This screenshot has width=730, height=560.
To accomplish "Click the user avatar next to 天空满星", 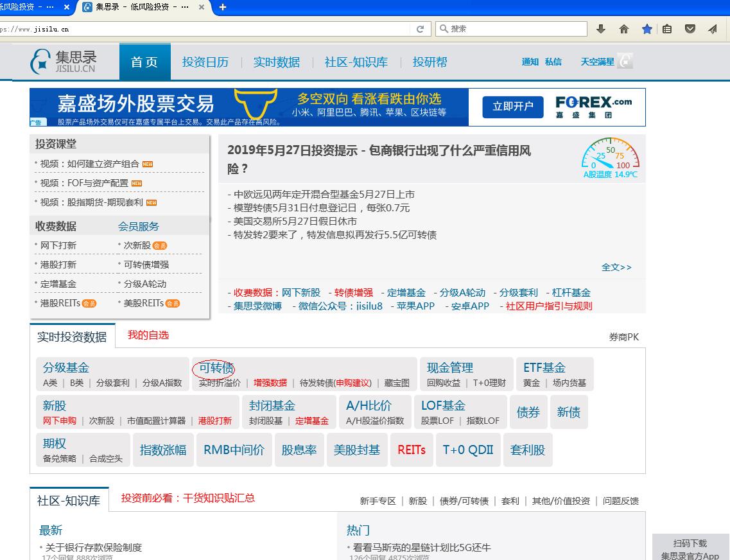I will click(x=625, y=61).
